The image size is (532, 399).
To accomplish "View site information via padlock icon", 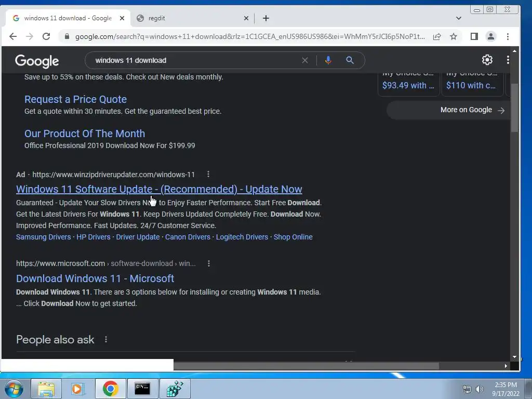I will click(67, 36).
